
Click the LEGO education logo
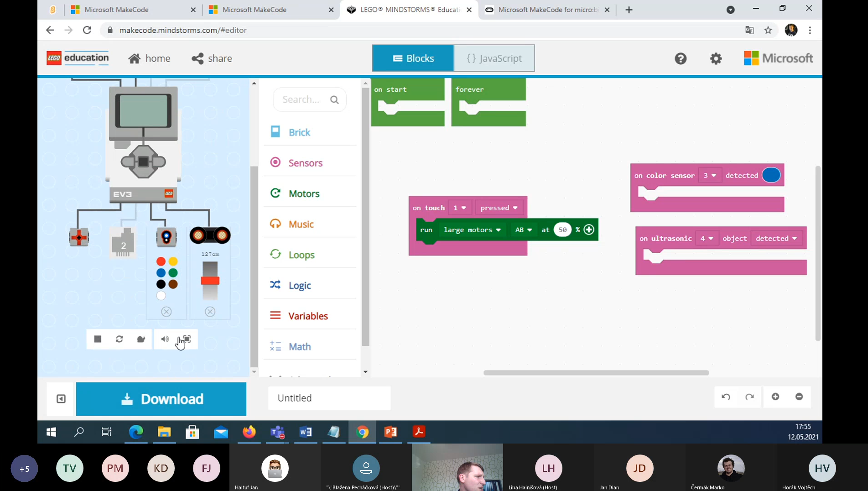(78, 58)
